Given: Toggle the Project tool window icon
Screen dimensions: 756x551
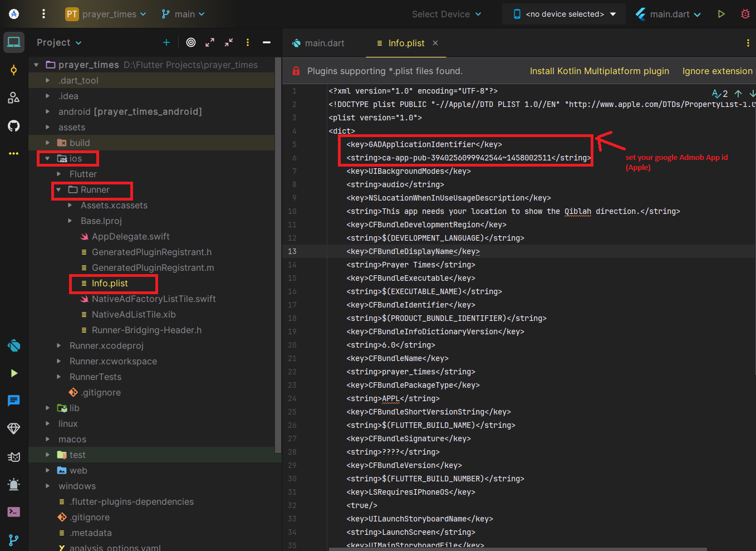Looking at the screenshot, I should pyautogui.click(x=14, y=42).
